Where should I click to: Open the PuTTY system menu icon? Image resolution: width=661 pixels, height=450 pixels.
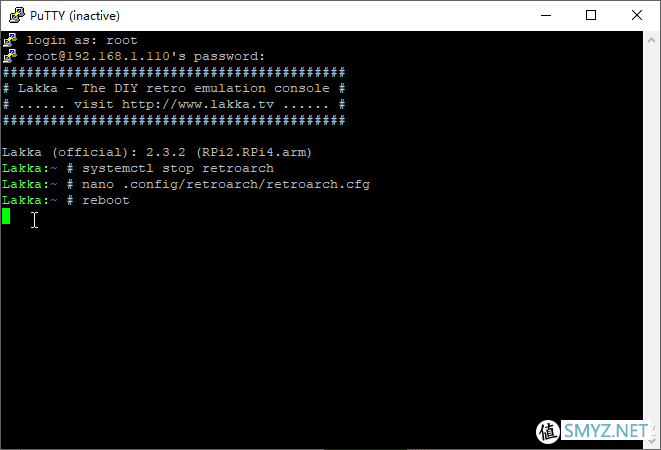pos(17,15)
